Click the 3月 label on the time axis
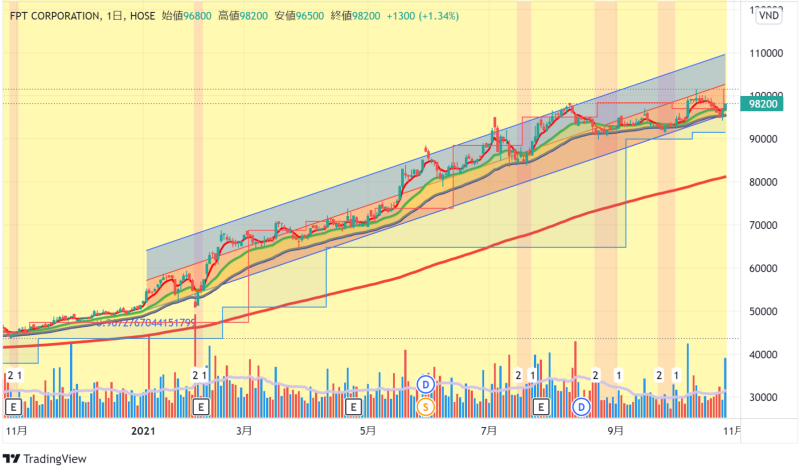Image resolution: width=800 pixels, height=472 pixels. [x=244, y=431]
